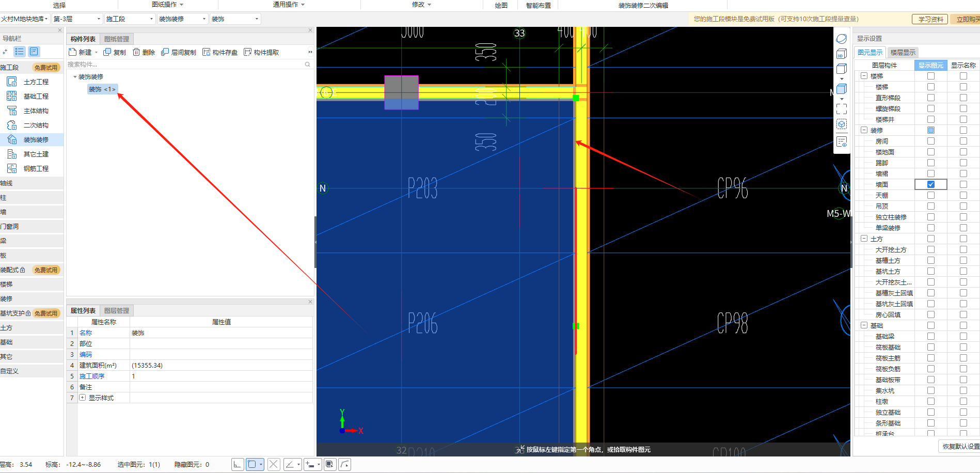Open the 门窗洞 navigation category
The image size is (980, 473).
pos(31,226)
